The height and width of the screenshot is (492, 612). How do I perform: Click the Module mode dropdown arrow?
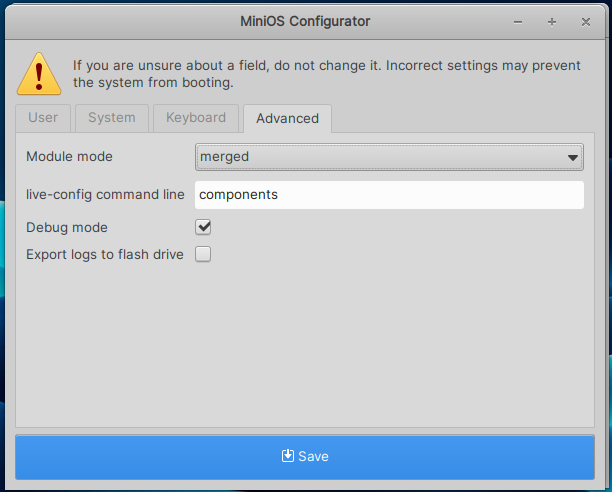pyautogui.click(x=572, y=157)
